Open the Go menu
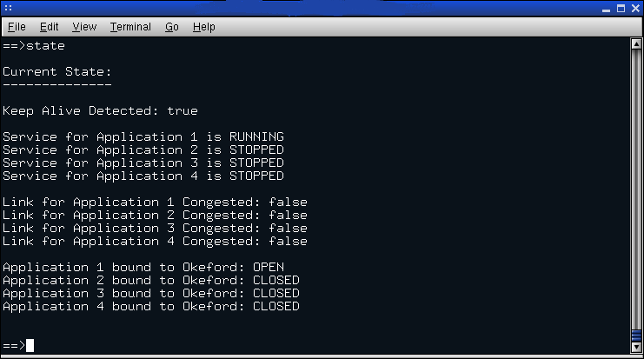 tap(171, 27)
